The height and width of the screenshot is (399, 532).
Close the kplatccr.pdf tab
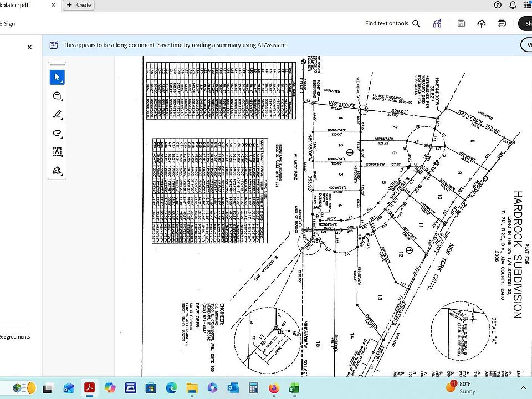tap(53, 5)
